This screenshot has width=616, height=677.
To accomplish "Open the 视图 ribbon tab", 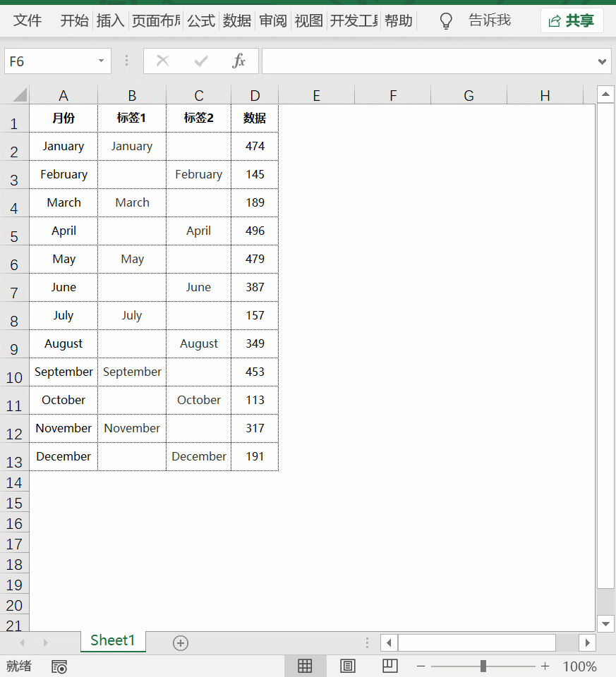I will 308,20.
